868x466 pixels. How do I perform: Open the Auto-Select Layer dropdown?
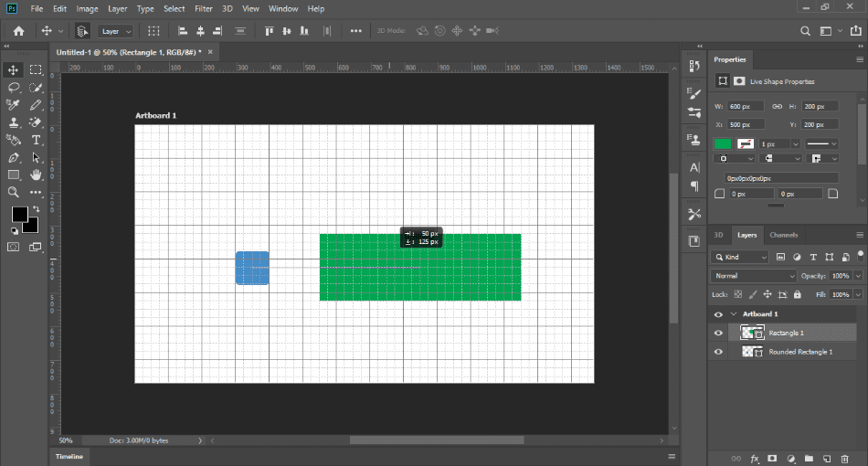click(x=116, y=32)
